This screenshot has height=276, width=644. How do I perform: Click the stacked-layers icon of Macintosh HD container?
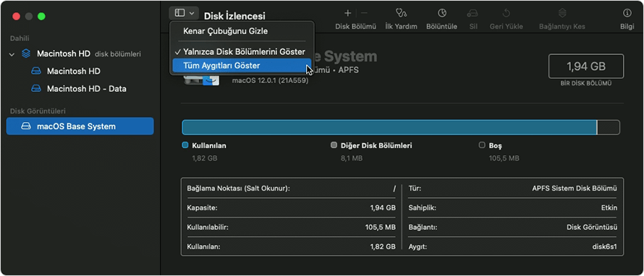point(26,53)
